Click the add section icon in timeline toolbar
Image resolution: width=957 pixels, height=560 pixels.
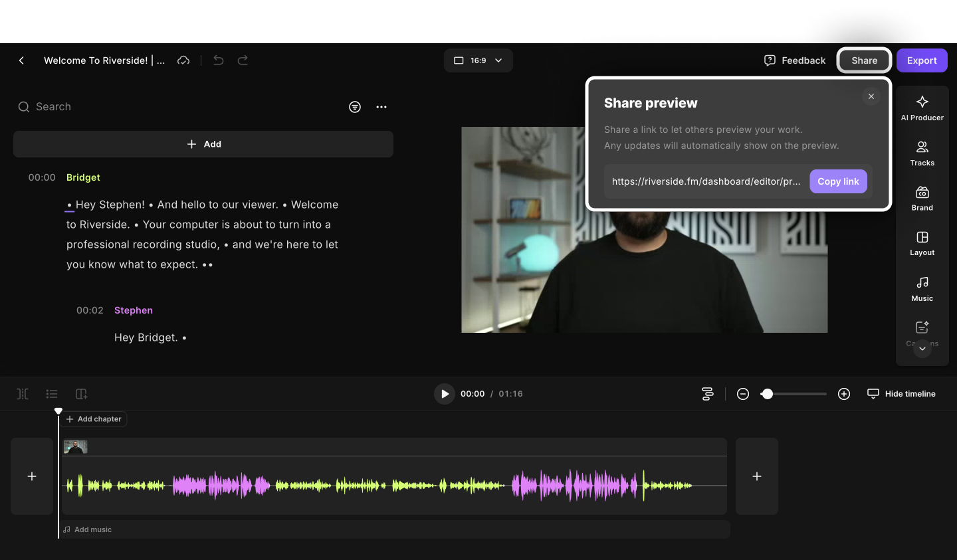point(81,394)
